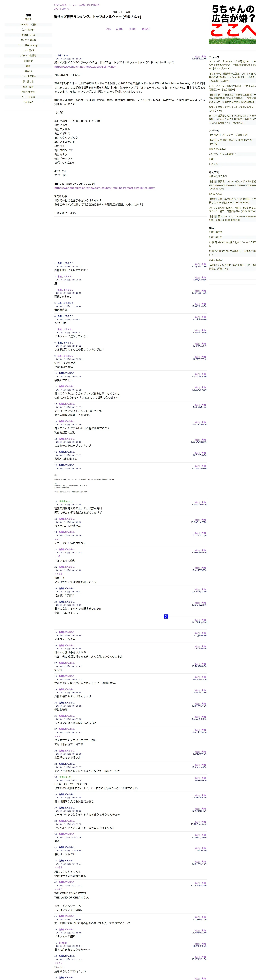This screenshot has width=256, height=980.
Task: Select the 前100 navigation link
Action: (x=120, y=29)
